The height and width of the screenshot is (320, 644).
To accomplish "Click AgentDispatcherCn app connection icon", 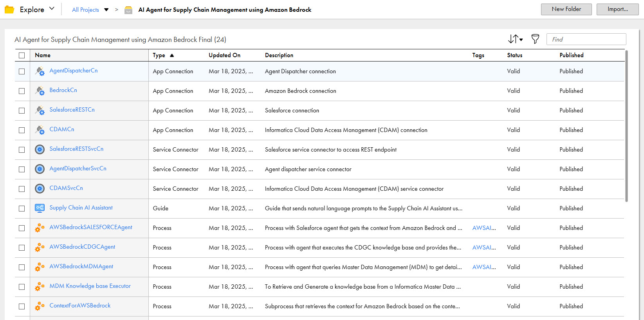I will 40,71.
